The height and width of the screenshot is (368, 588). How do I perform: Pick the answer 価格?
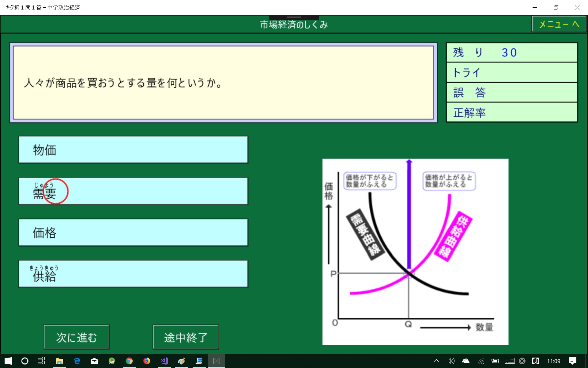coord(133,232)
